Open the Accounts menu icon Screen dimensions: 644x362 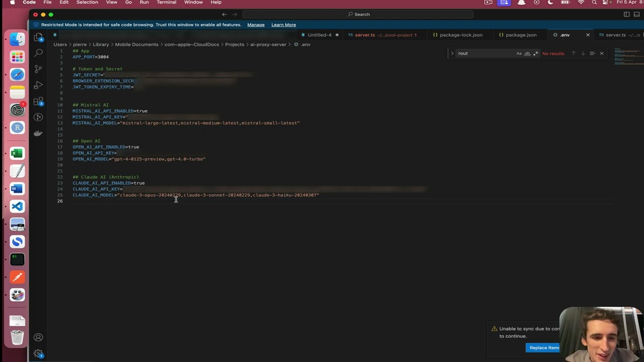pyautogui.click(x=38, y=337)
